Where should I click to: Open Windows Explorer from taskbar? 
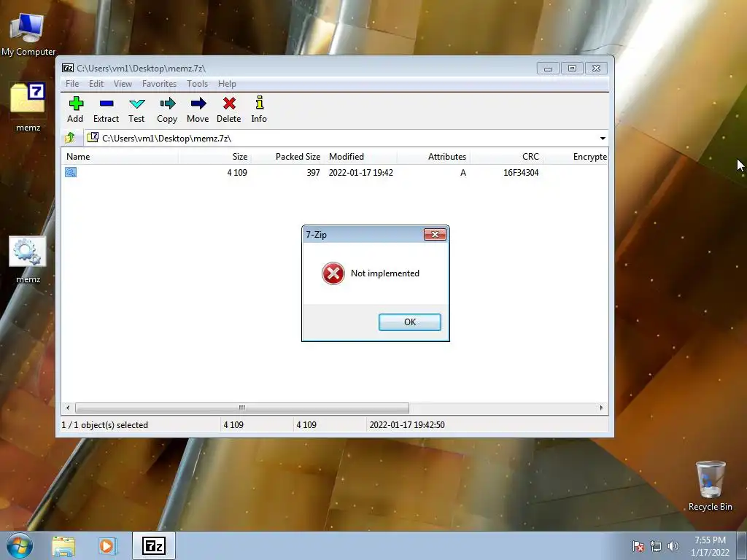pos(63,546)
